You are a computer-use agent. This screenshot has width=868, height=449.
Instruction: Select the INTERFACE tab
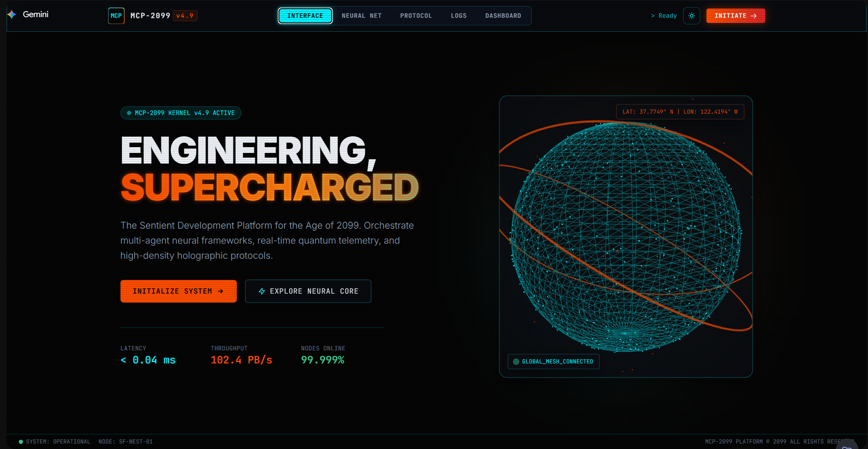click(x=305, y=16)
